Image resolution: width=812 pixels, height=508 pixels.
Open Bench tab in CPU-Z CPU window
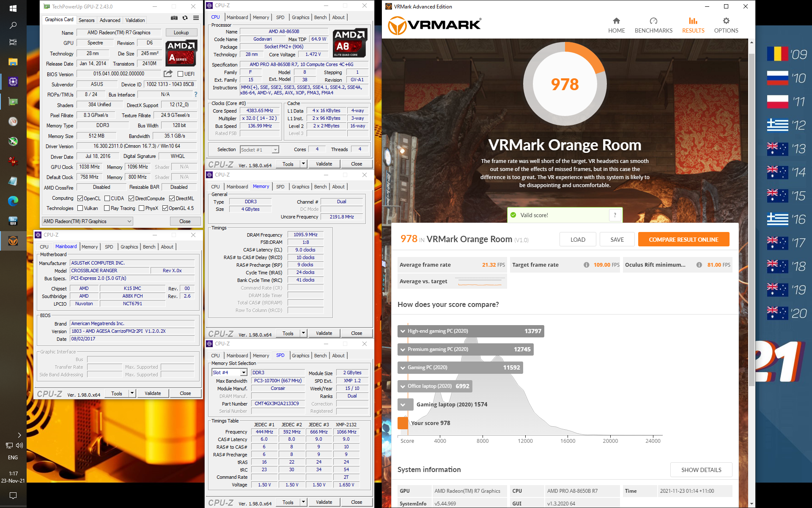pyautogui.click(x=321, y=17)
